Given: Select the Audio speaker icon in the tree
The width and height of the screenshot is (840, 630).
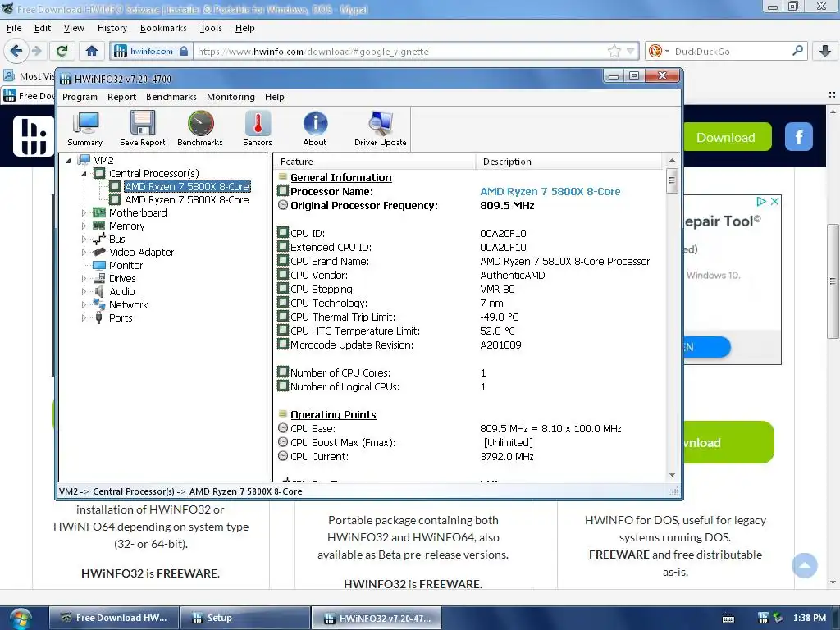Looking at the screenshot, I should click(x=98, y=291).
